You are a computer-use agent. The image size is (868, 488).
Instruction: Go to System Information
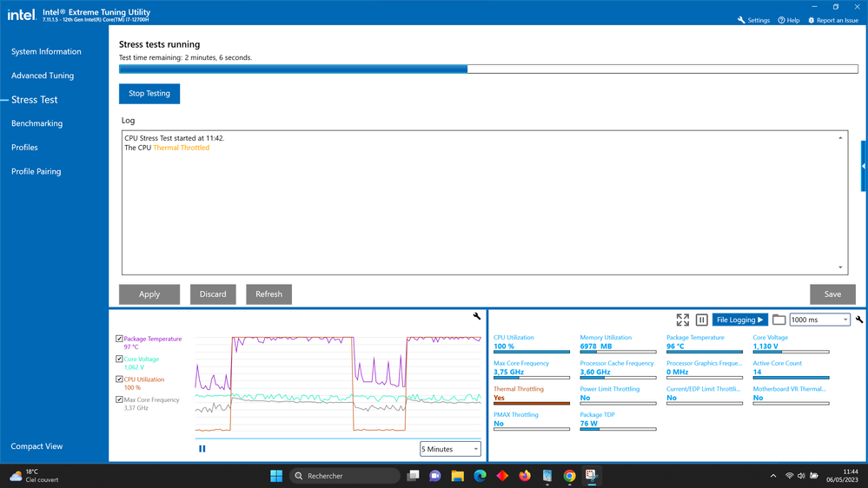coord(46,51)
